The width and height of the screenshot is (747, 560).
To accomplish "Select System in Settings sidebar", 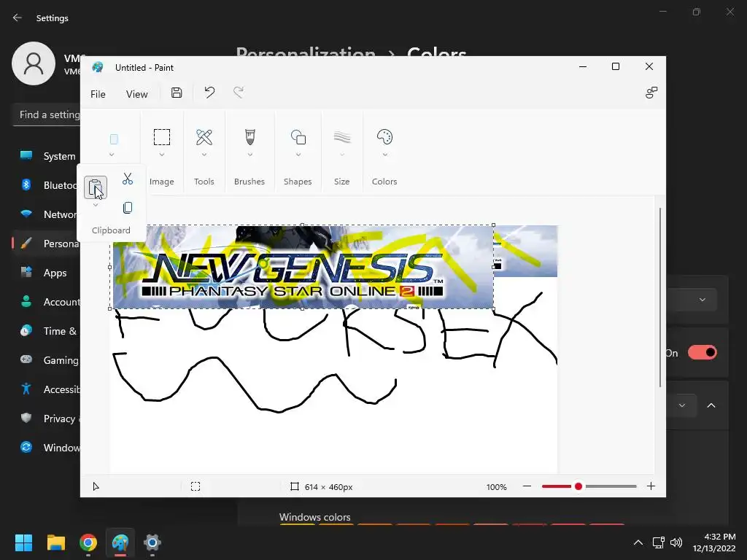I will click(x=47, y=156).
